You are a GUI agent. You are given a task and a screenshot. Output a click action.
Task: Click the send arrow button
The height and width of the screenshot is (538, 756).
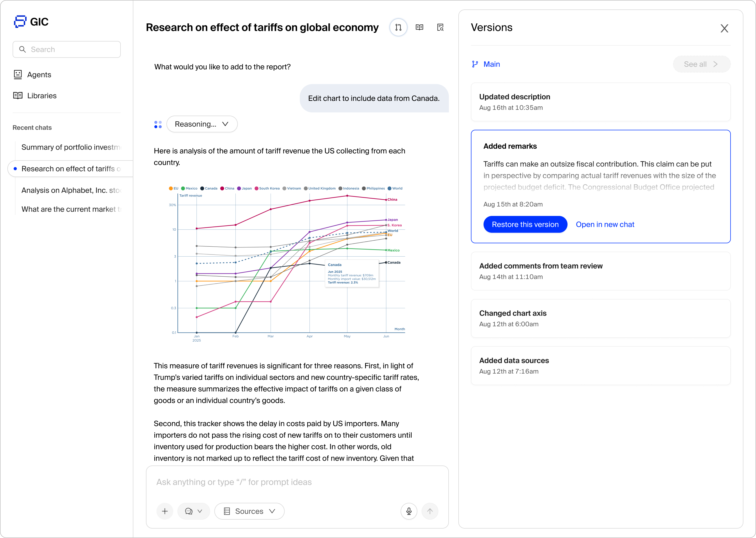click(x=430, y=511)
